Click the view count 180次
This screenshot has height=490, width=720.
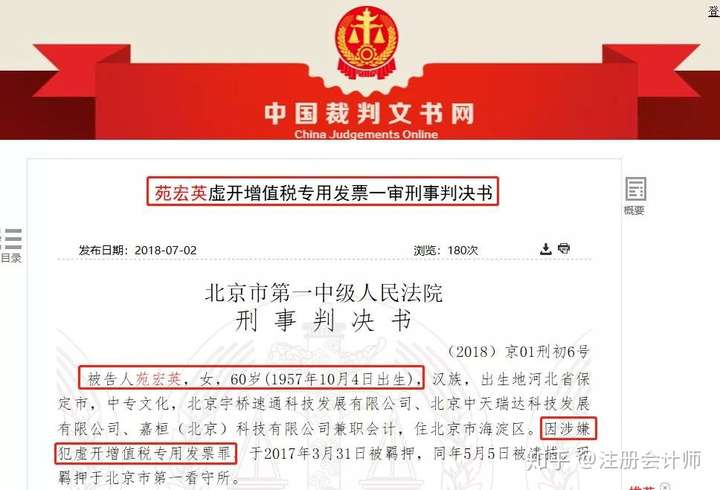pyautogui.click(x=462, y=250)
